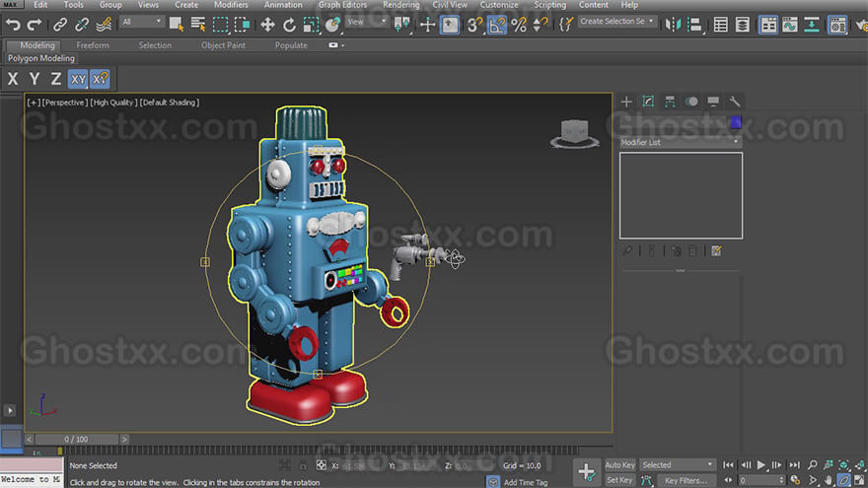Expand the Modifier List dropdown

click(680, 142)
